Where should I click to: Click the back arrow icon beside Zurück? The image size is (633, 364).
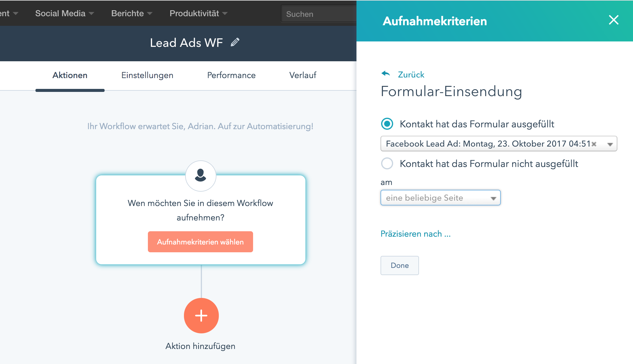click(385, 74)
